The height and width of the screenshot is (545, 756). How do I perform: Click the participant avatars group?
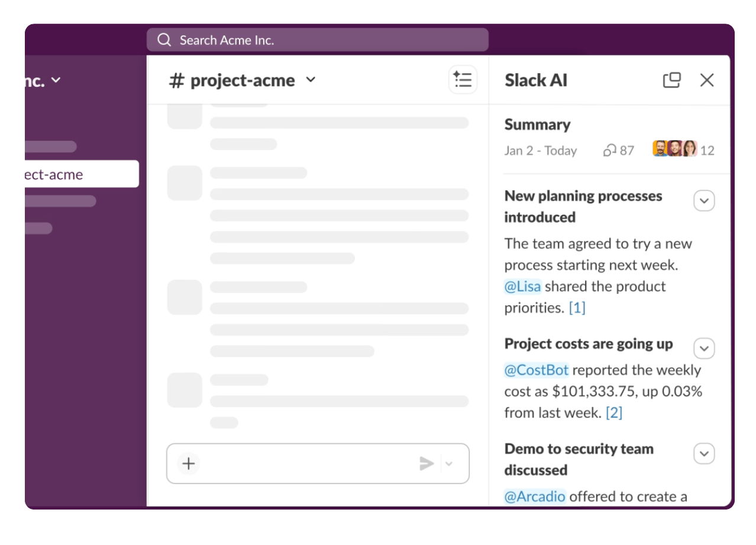click(x=674, y=149)
